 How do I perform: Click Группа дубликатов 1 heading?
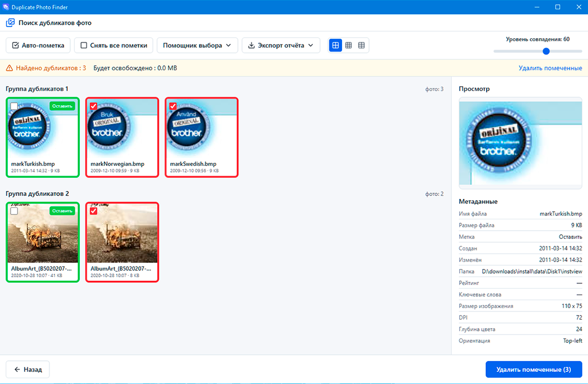click(x=37, y=89)
